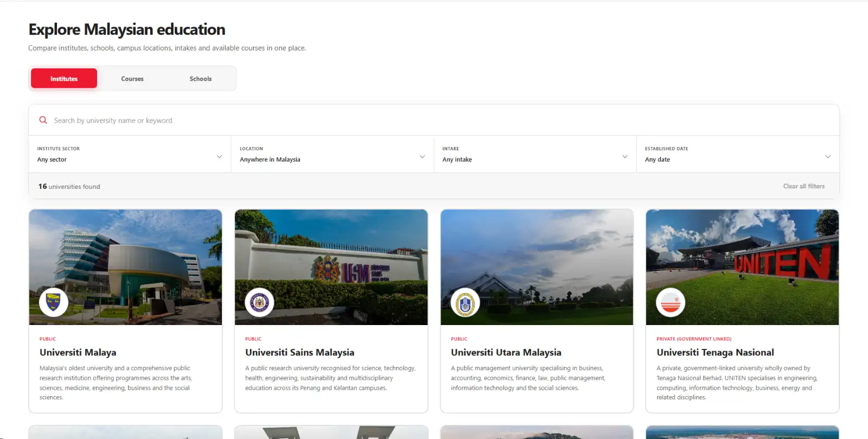Open the Location filter dropdown
This screenshot has height=439, width=868.
[333, 155]
